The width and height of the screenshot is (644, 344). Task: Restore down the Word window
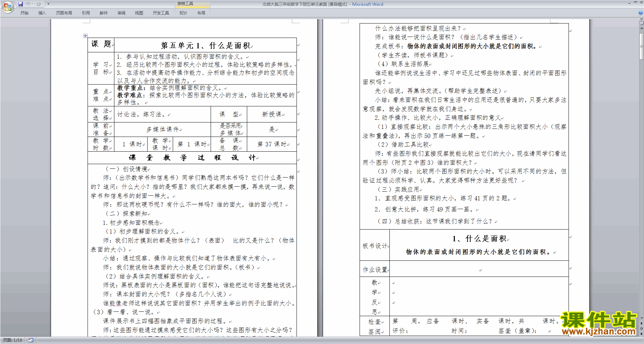[x=635, y=3]
